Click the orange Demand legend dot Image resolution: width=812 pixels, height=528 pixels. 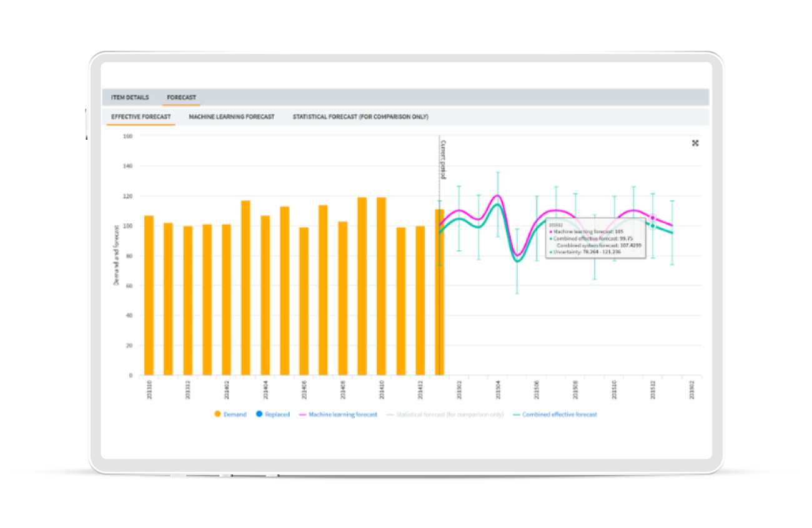[218, 414]
